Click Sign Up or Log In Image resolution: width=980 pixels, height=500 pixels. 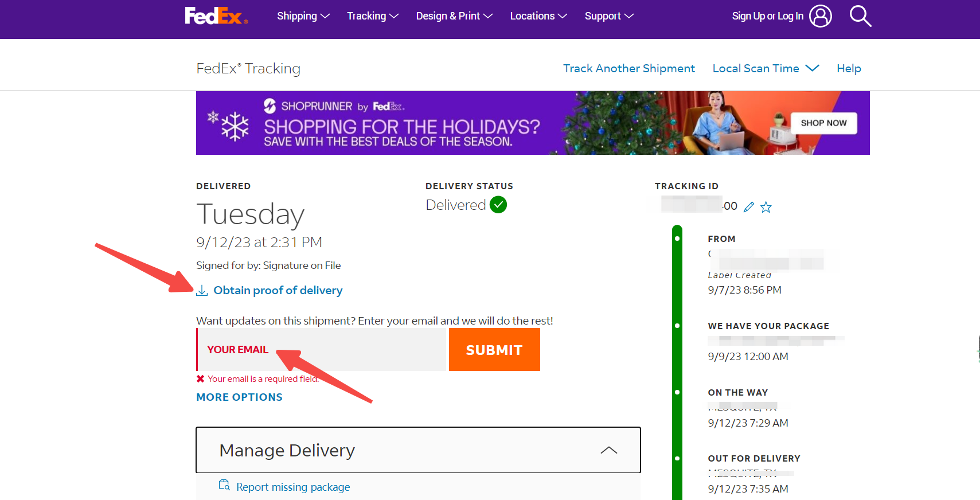pos(767,16)
